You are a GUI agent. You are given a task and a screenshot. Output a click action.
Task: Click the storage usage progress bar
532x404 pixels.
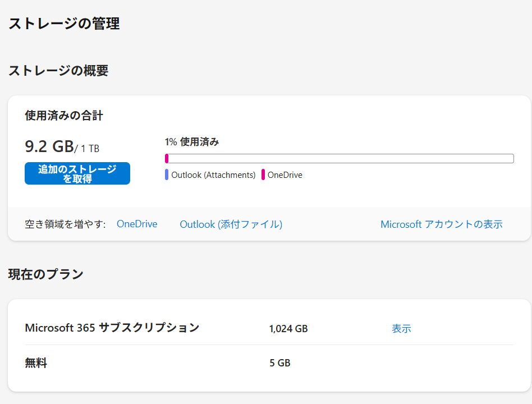pos(340,158)
